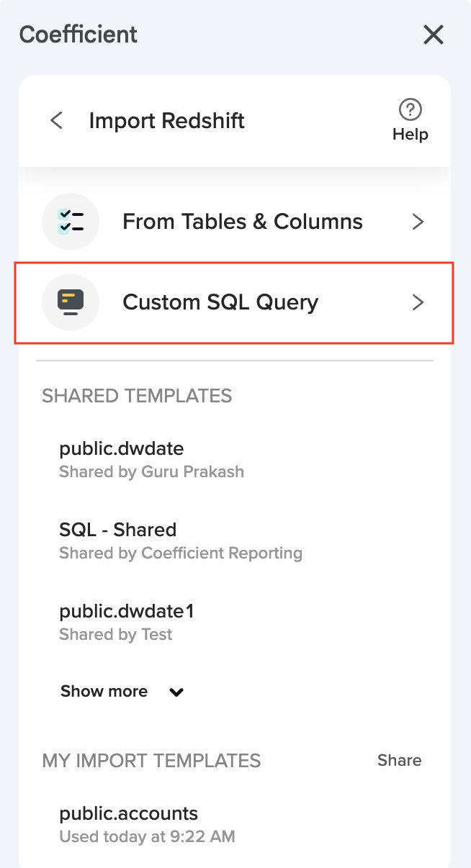
Task: Click Show more text under shared templates
Action: pyautogui.click(x=104, y=692)
